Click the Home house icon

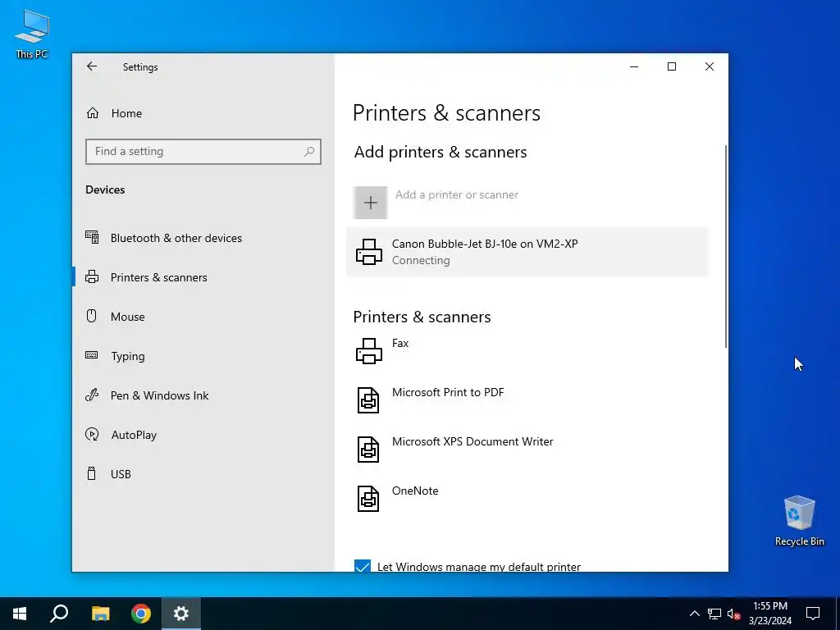pos(93,113)
